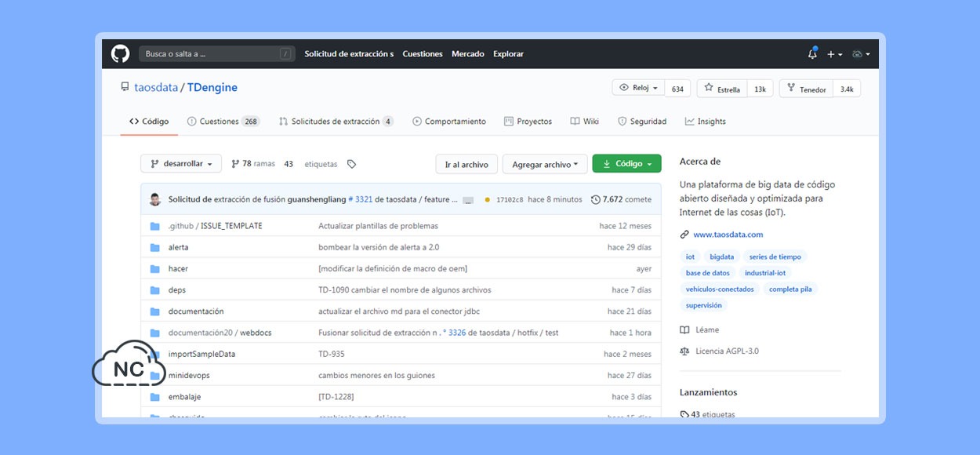The height and width of the screenshot is (455, 980).
Task: Click 'Ir al archivo' button
Action: click(x=466, y=164)
